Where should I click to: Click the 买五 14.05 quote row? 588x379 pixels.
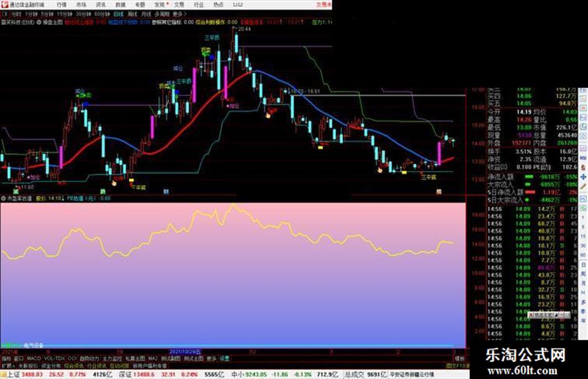pos(533,103)
